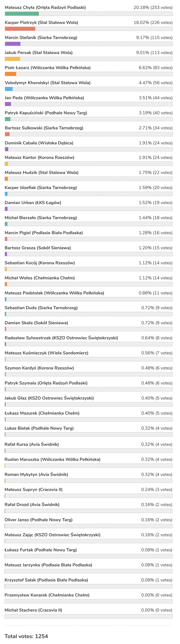Click Piotr Łazarz's orange result bar

[11, 74]
